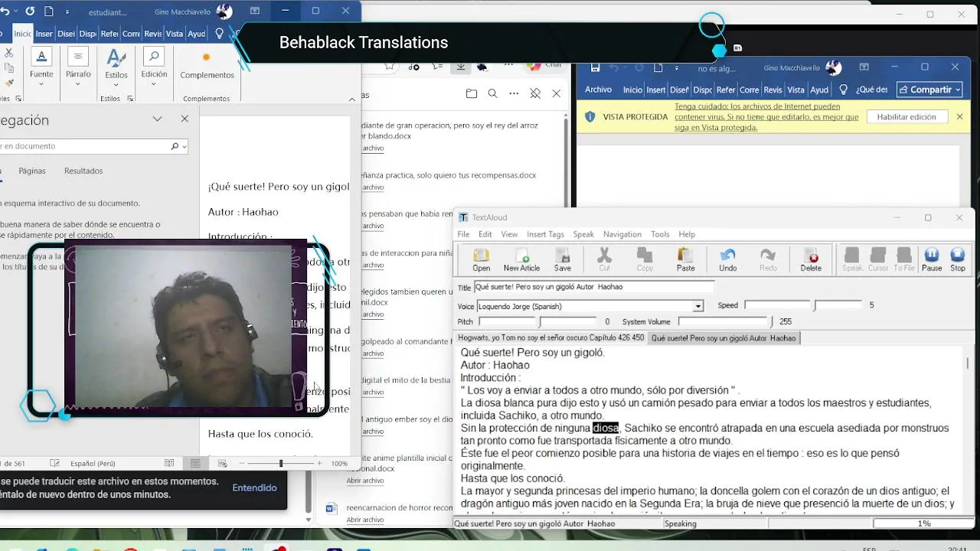Open the Vista tab in left Word window
The height and width of the screenshot is (551, 980).
click(175, 34)
